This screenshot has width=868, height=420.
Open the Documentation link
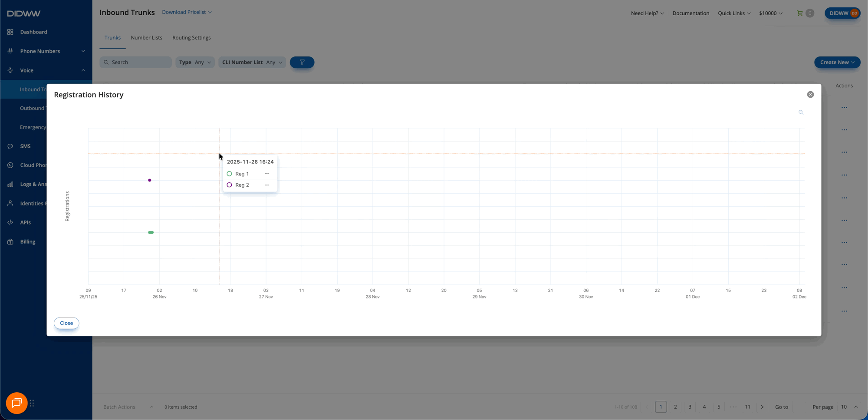[690, 13]
